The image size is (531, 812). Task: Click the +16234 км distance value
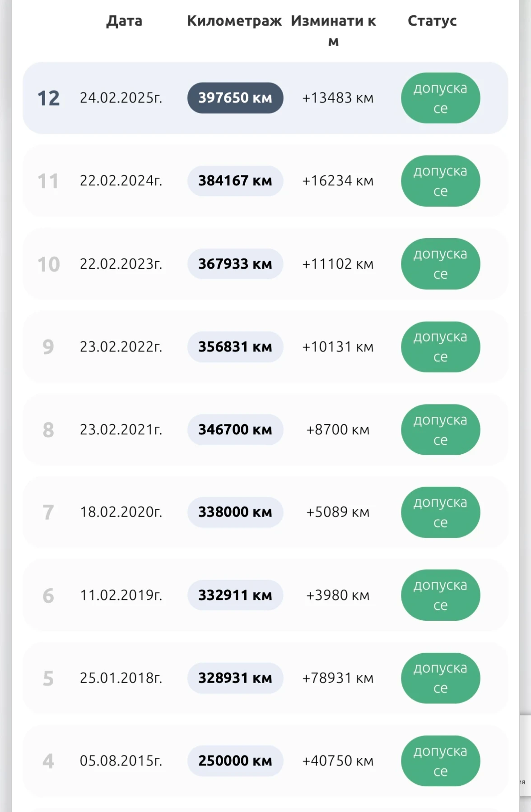(338, 181)
